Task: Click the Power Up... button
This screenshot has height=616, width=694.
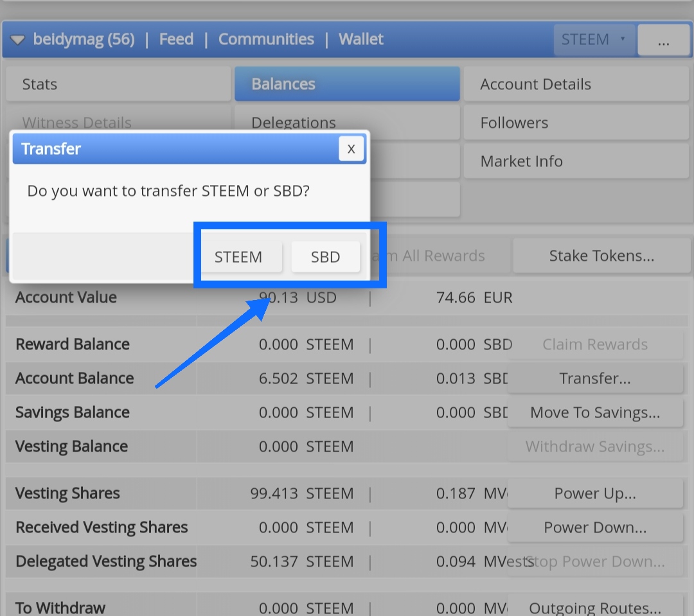Action: click(x=595, y=493)
